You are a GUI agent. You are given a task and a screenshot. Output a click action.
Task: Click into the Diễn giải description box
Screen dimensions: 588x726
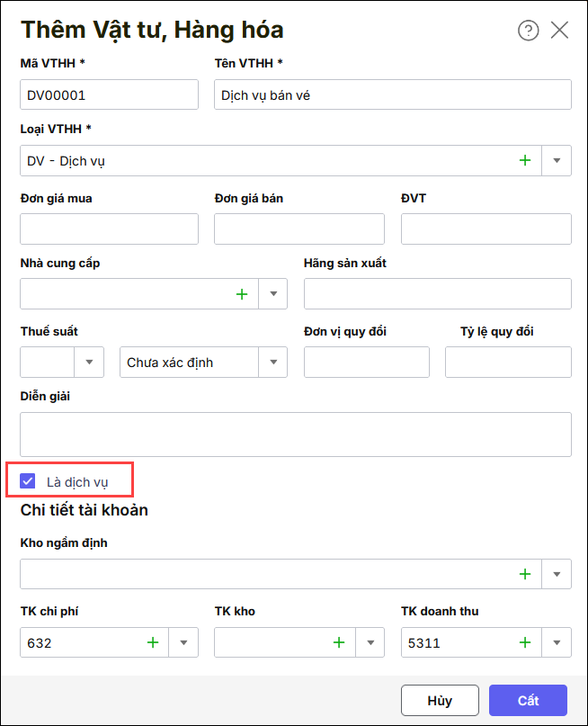[x=295, y=435]
